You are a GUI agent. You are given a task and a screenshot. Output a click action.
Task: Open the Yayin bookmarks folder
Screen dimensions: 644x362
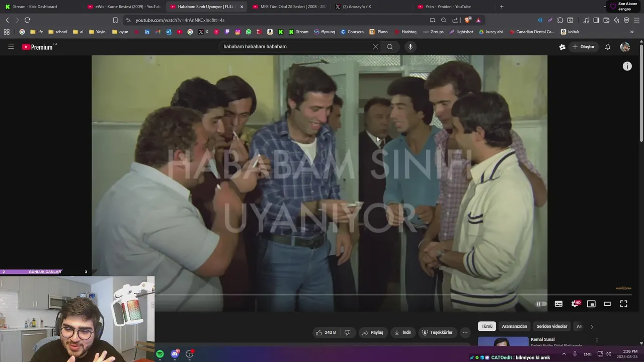point(97,32)
